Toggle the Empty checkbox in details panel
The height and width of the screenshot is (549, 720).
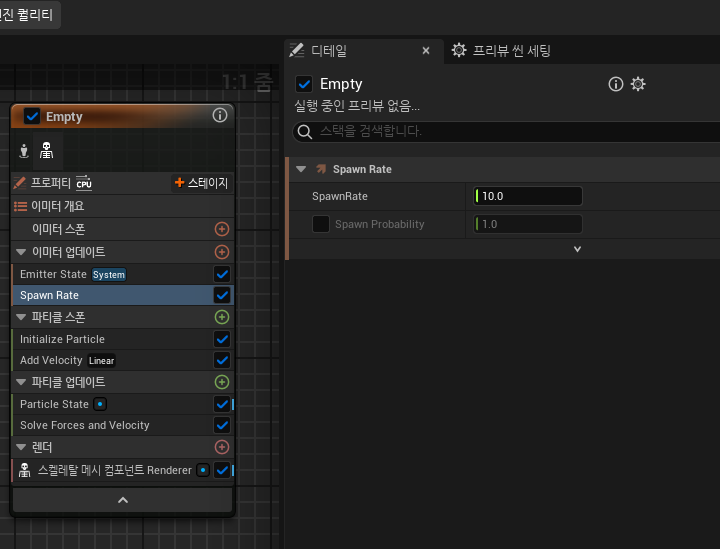pos(304,84)
